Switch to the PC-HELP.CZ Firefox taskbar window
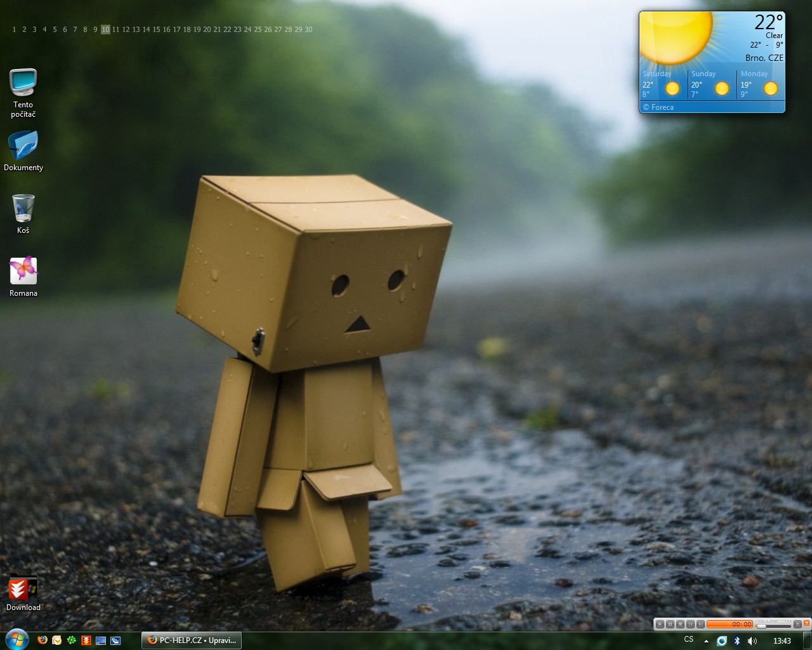 (x=192, y=640)
